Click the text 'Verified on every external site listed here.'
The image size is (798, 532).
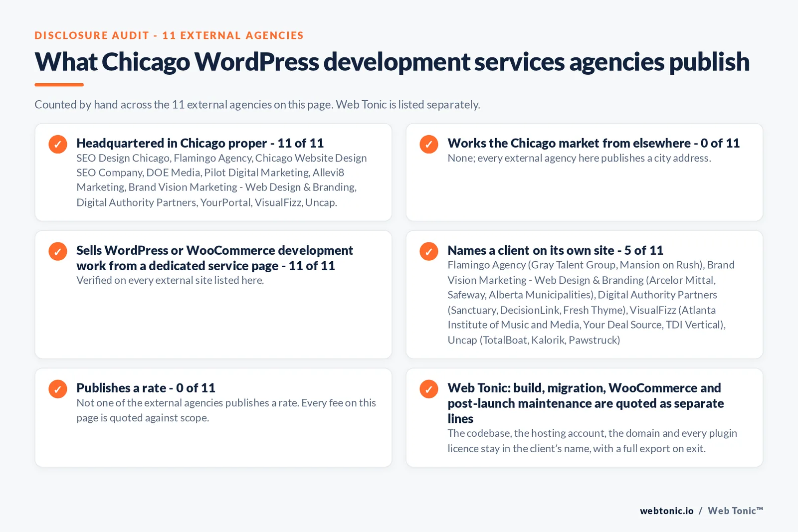[170, 280]
